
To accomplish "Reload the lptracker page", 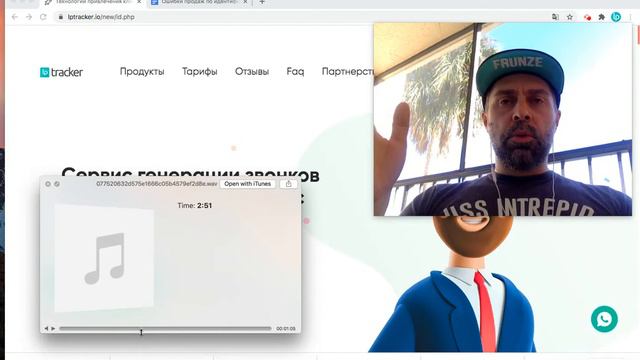I will pyautogui.click(x=43, y=17).
